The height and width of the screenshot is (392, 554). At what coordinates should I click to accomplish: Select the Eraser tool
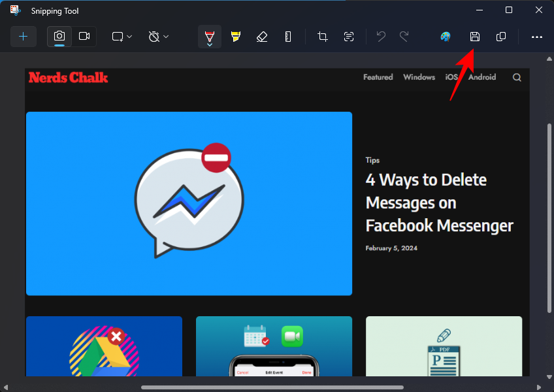click(x=262, y=37)
